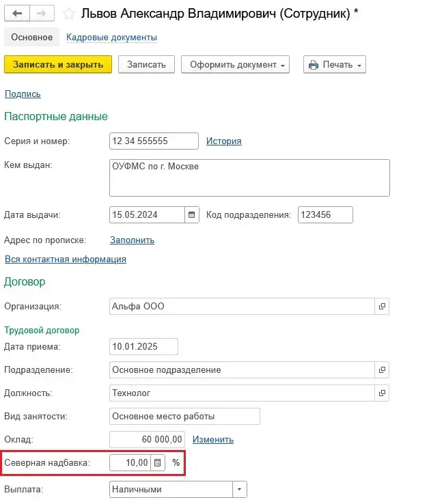Click the Заполнить address link
Viewport: 429px width, 504px height.
(x=132, y=240)
